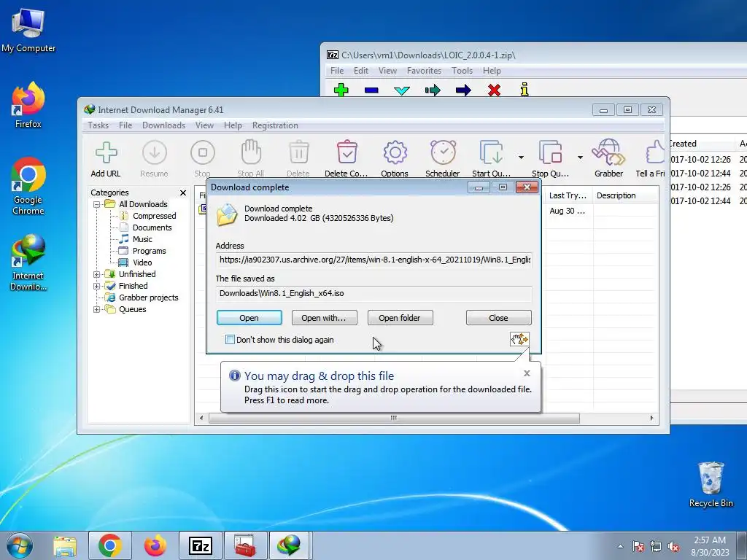The image size is (747, 560).
Task: Open the Start Queue dropdown arrow
Action: coord(521,157)
